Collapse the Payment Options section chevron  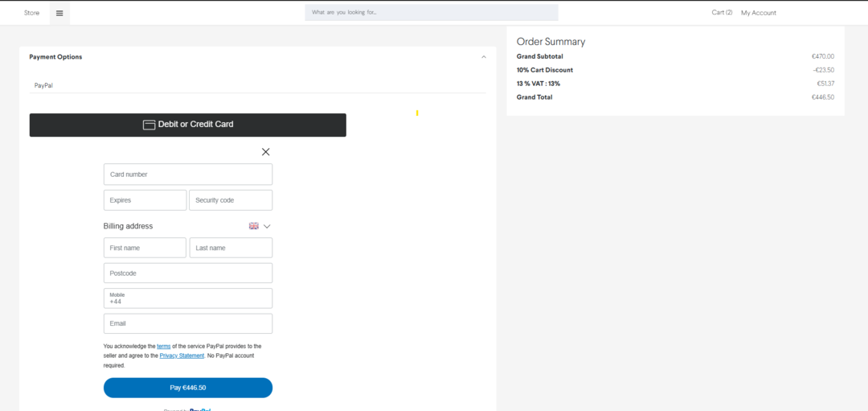(484, 57)
